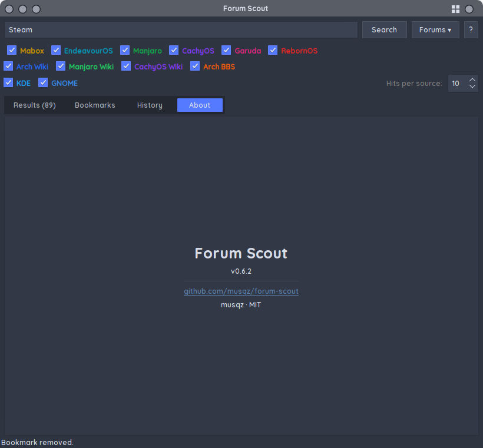Click the Search button
Image resolution: width=483 pixels, height=448 pixels.
click(x=384, y=30)
